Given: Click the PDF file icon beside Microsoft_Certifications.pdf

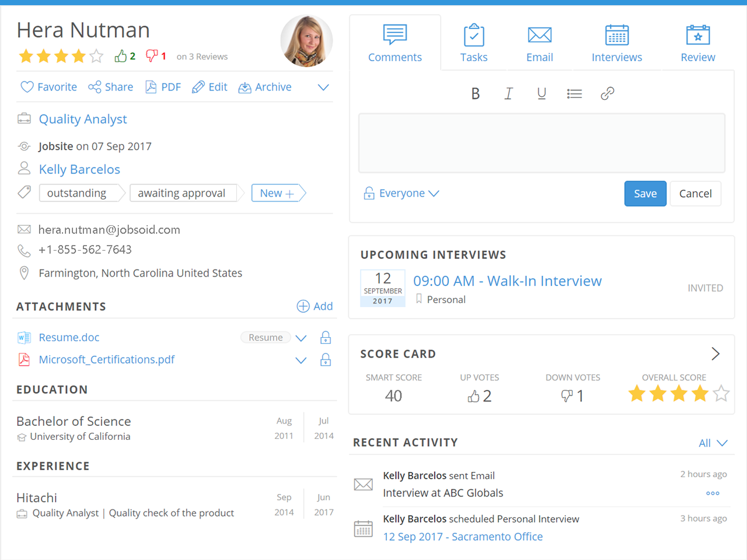Looking at the screenshot, I should [24, 359].
